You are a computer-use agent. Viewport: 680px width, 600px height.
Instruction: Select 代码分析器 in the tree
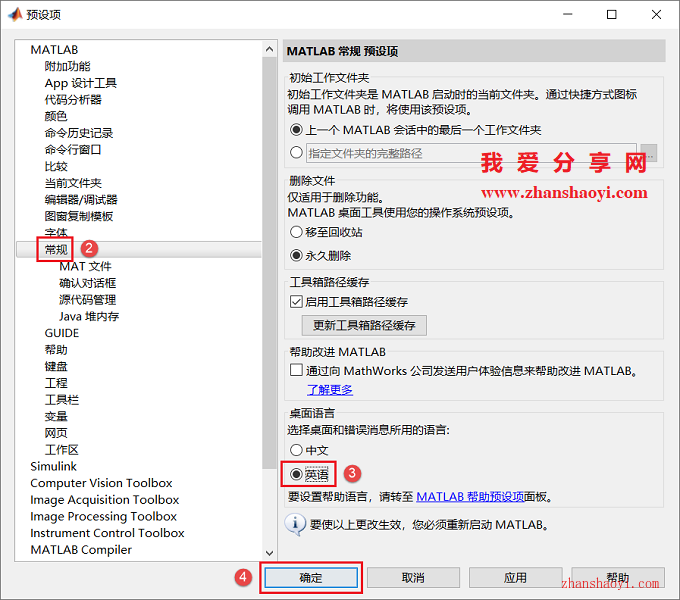pyautogui.click(x=73, y=100)
